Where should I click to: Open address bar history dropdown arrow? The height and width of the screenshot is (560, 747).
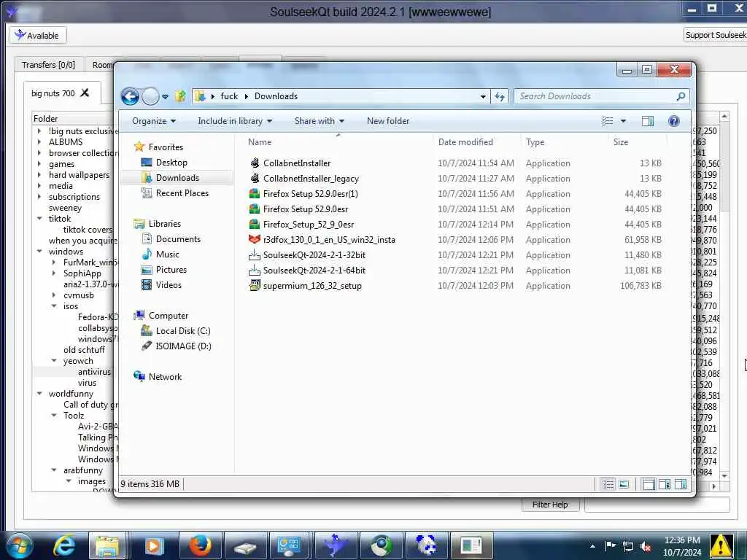[x=483, y=97]
